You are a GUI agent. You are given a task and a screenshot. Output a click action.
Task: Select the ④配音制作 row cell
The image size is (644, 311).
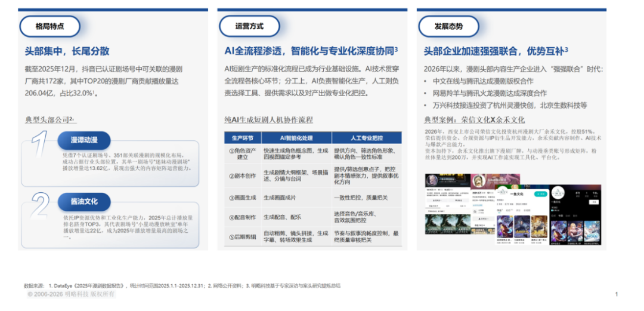pos(243,217)
